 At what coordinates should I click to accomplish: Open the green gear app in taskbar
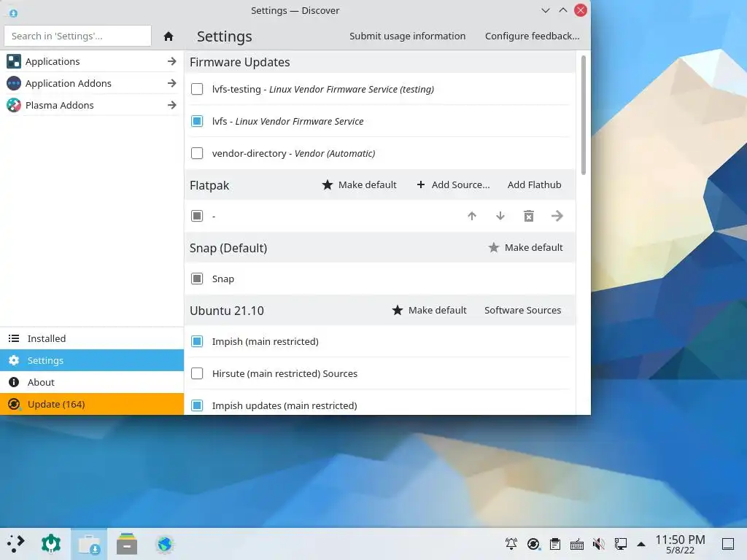pos(51,544)
